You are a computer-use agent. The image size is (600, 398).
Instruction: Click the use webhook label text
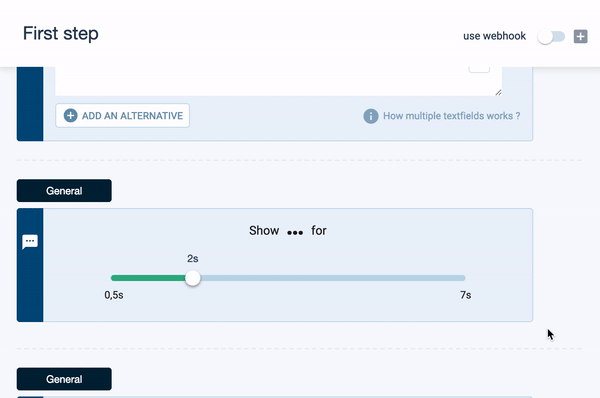[x=494, y=36]
